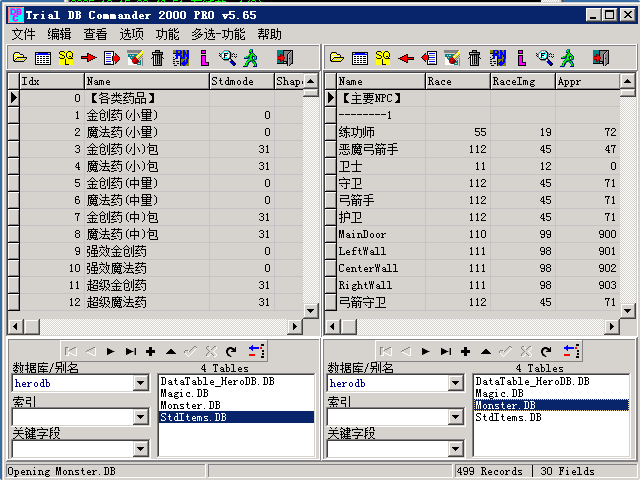Click edit/filter pencil icon in left toolbar
Screen dimensions: 640x480
coord(135,58)
